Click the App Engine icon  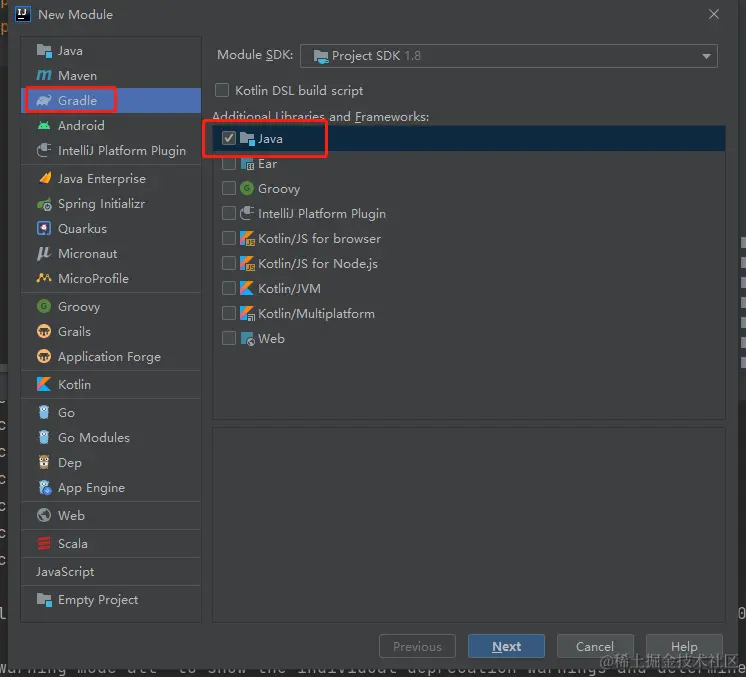44,487
